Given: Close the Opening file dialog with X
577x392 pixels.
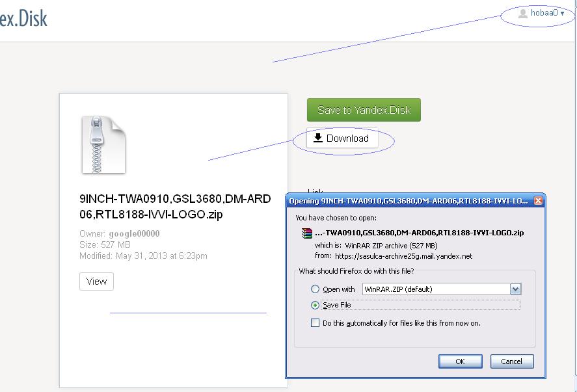Looking at the screenshot, I should pos(537,200).
